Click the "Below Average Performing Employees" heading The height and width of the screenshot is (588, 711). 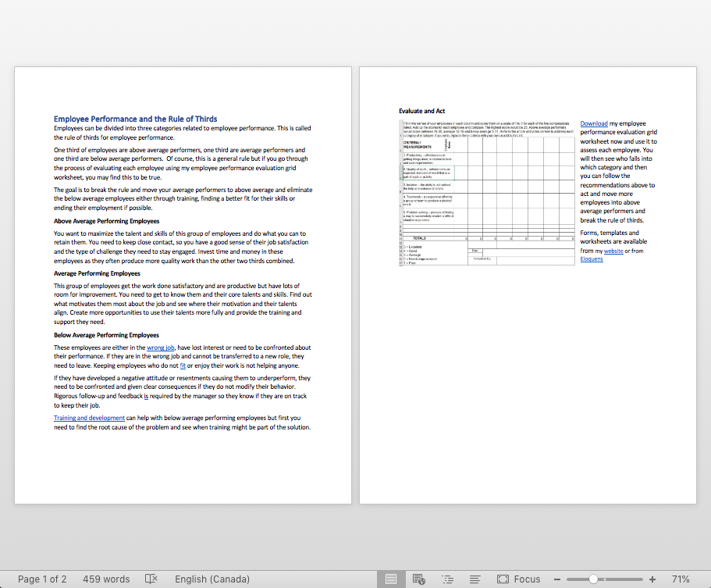click(x=106, y=335)
